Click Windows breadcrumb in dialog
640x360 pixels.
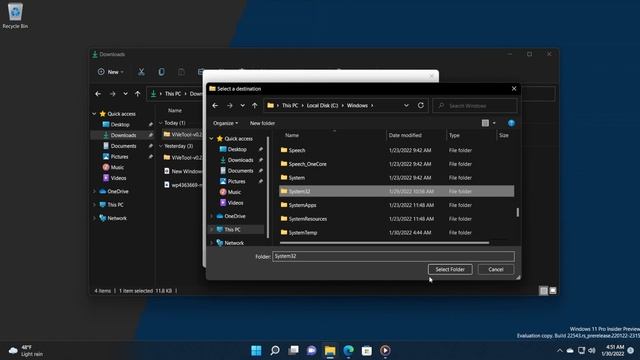357,106
